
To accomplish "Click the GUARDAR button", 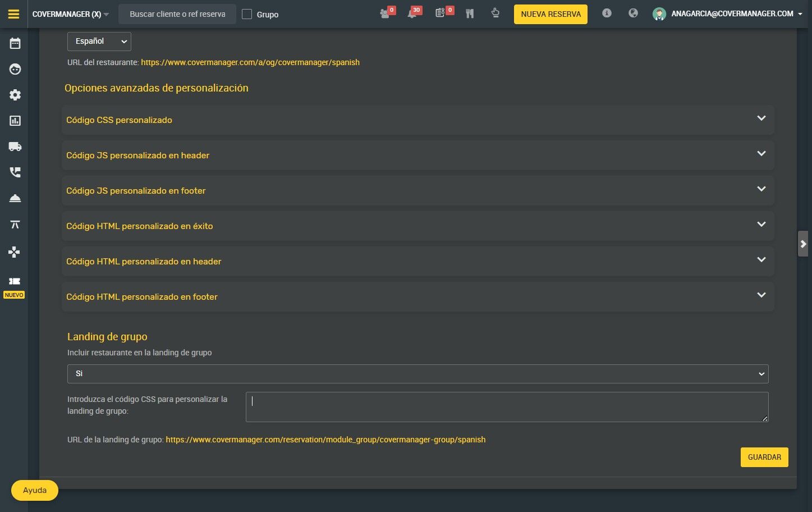I will tap(764, 457).
